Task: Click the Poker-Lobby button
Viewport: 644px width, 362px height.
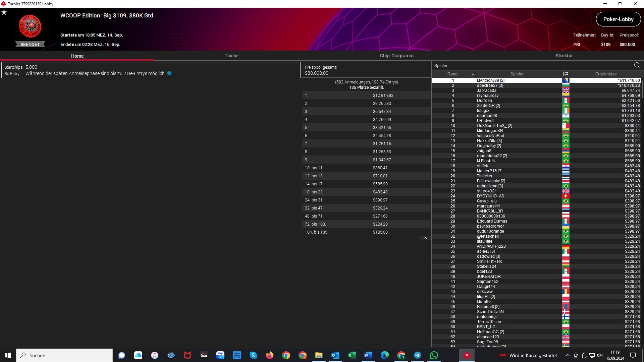Action: pos(618,19)
